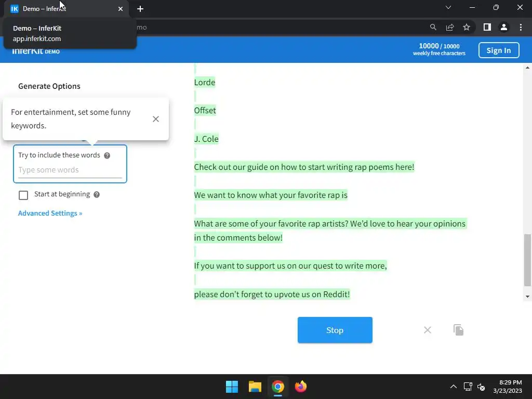Focus the 'Type some words' input field
Viewport: 532px width, 399px height.
coord(70,170)
